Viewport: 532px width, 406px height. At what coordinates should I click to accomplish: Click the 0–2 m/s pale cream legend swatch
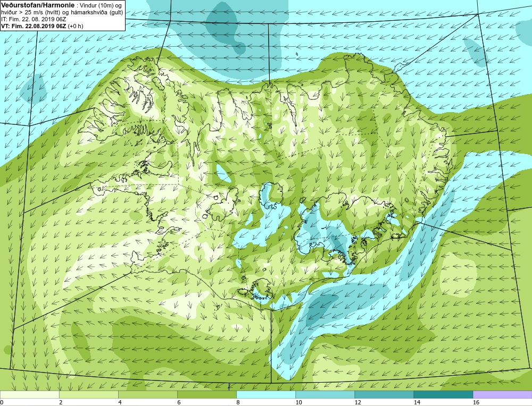coord(30,394)
